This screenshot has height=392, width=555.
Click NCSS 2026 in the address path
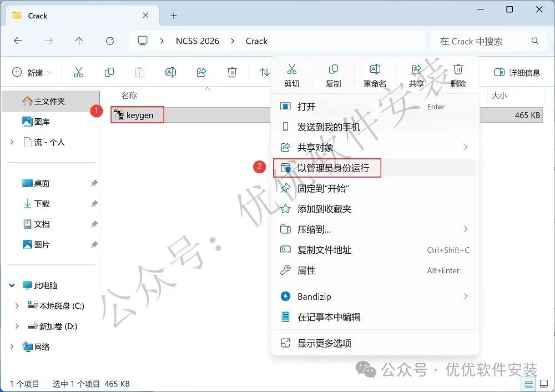198,41
